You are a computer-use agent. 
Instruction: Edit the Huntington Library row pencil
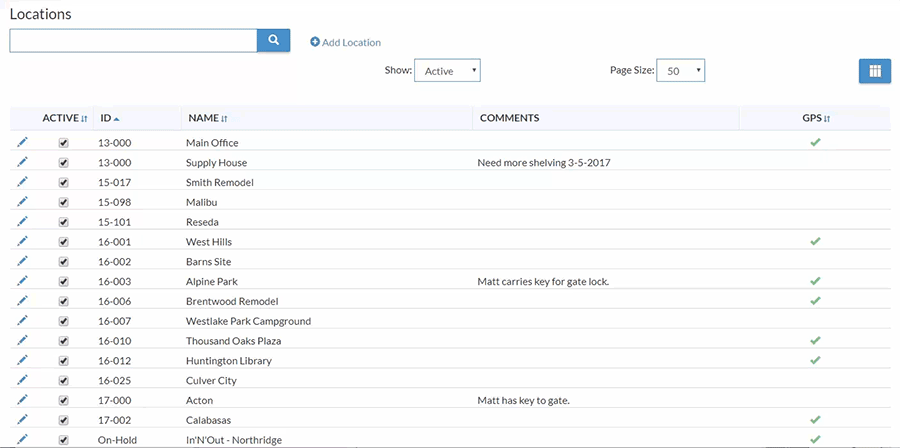[x=22, y=360]
